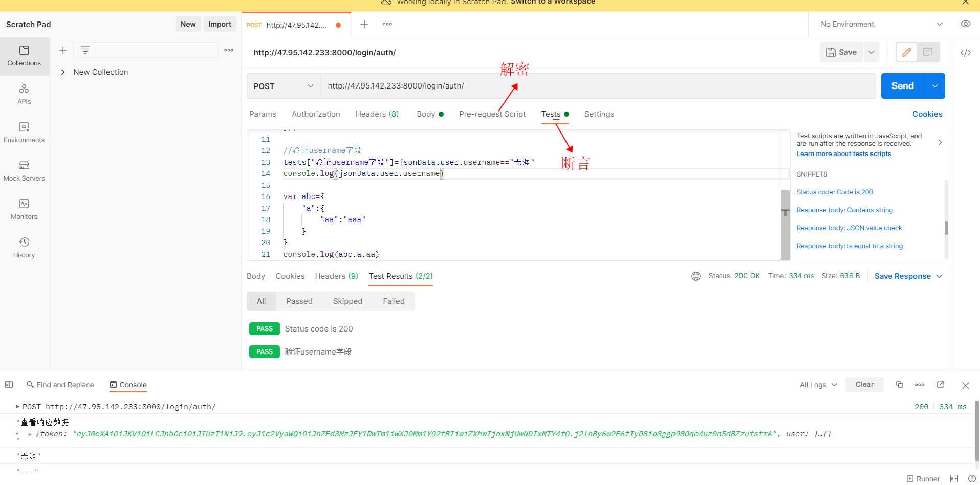980x485 pixels.
Task: Open 'Learn more about tests scripts' link
Action: [844, 154]
